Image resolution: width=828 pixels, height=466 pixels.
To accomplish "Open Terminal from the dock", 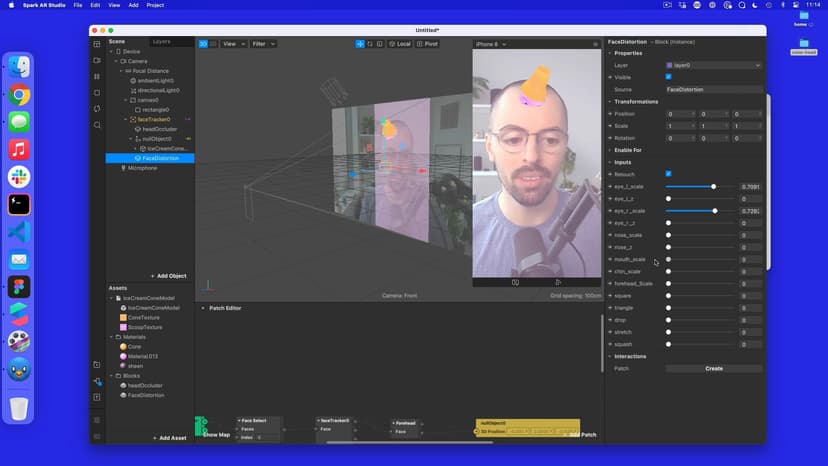I will (x=19, y=204).
